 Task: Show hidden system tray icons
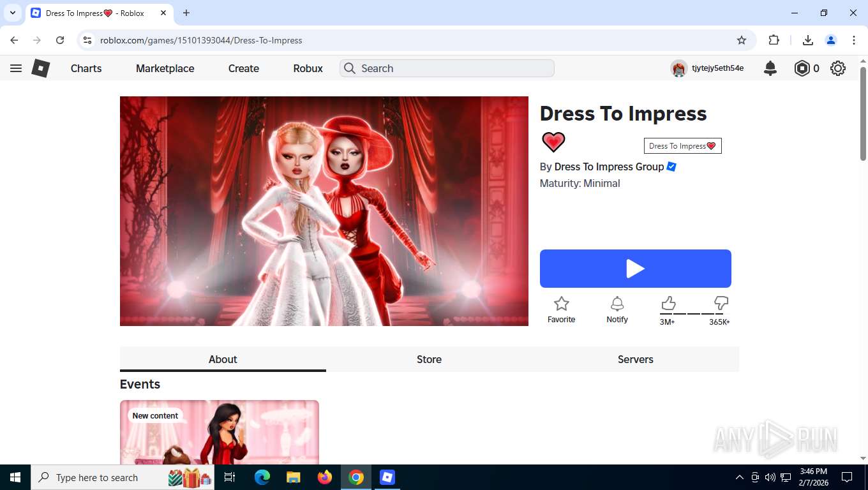click(739, 477)
